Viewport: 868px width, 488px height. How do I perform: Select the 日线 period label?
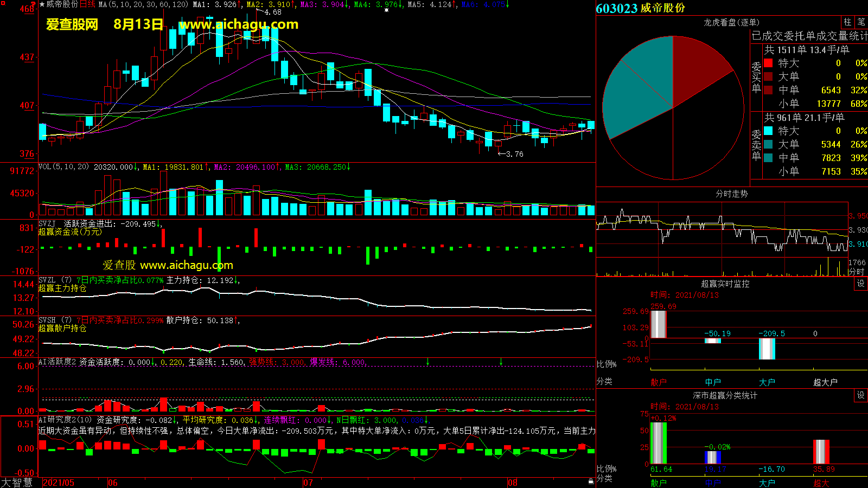coord(87,4)
